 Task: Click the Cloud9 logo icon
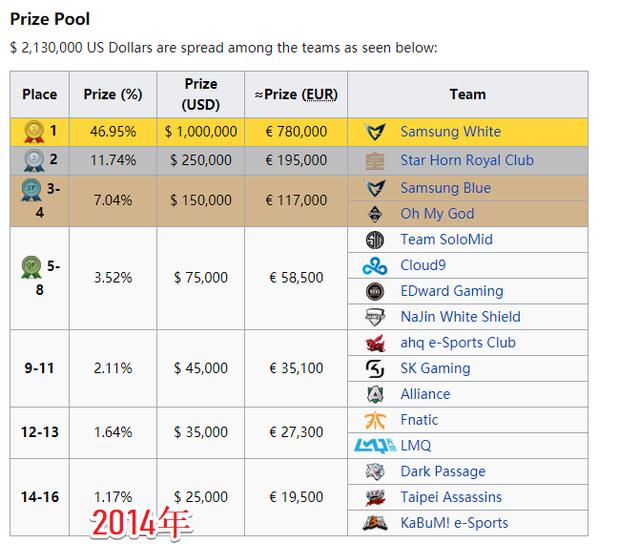click(x=375, y=266)
